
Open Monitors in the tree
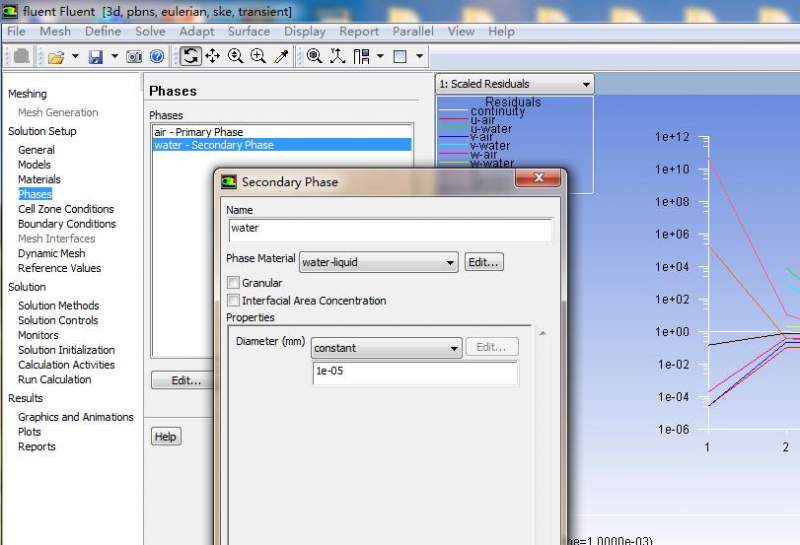[38, 335]
